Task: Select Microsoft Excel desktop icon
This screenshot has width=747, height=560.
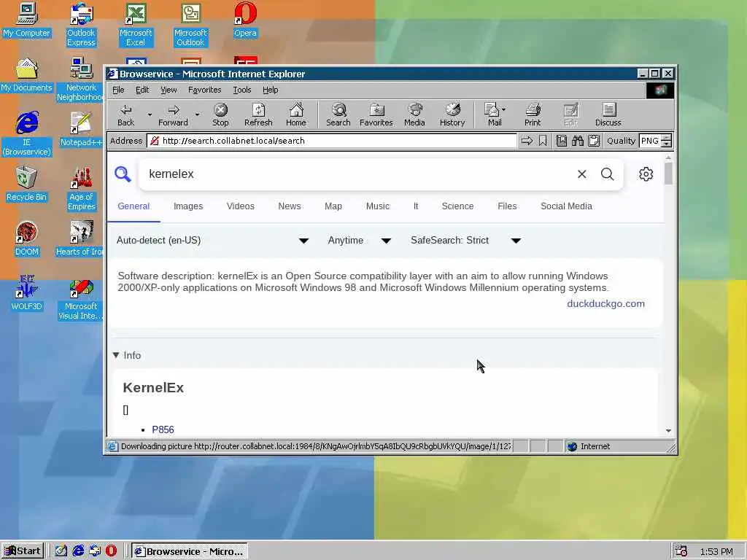Action: coord(136,24)
